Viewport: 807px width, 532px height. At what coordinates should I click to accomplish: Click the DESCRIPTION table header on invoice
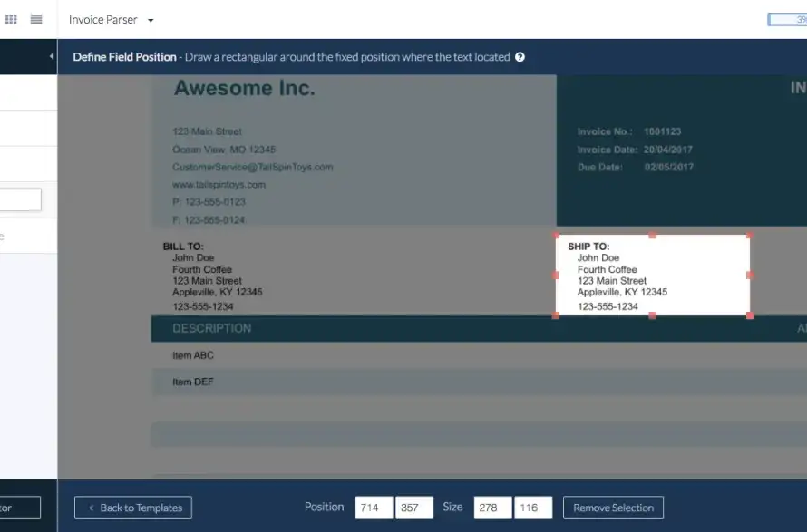pyautogui.click(x=211, y=328)
